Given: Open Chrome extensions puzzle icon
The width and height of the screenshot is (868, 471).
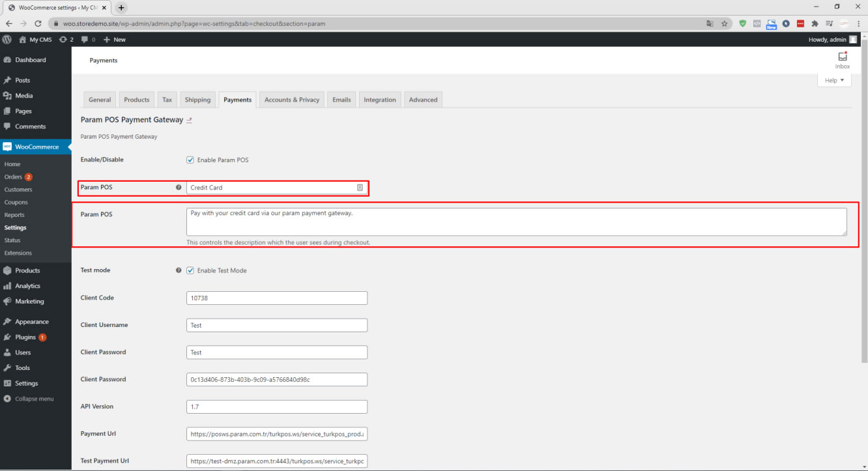Looking at the screenshot, I should click(815, 23).
